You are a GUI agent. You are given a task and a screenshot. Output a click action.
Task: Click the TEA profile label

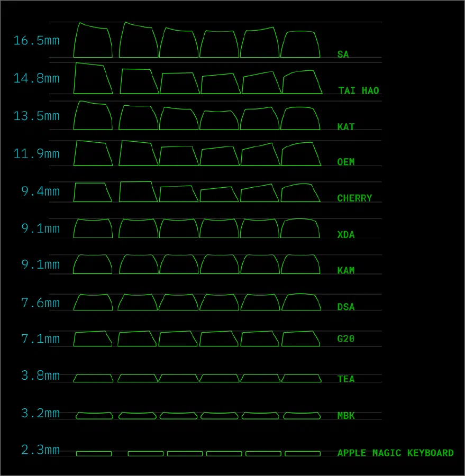[345, 379]
